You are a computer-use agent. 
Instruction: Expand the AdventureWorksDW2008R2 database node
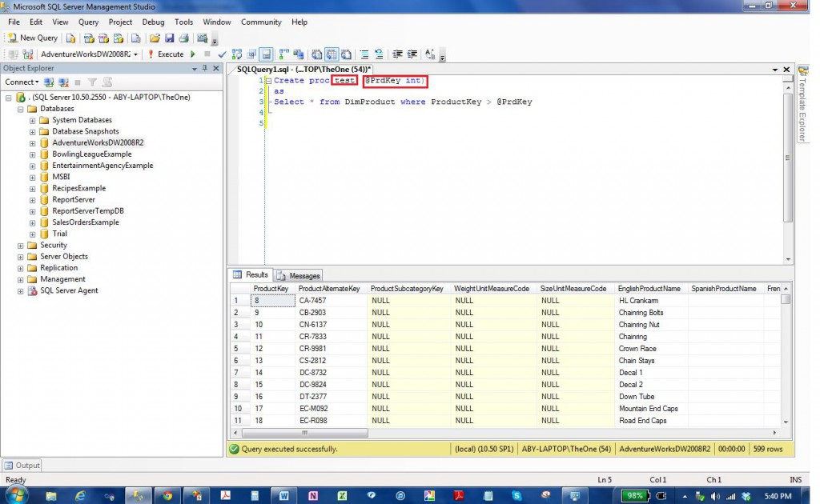(x=33, y=143)
